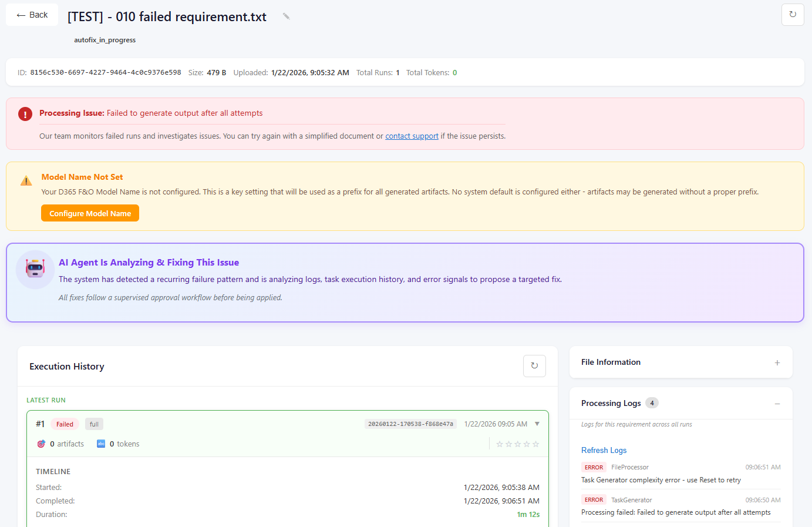Click the Model Name Not Set heading
This screenshot has height=527, width=812.
82,177
